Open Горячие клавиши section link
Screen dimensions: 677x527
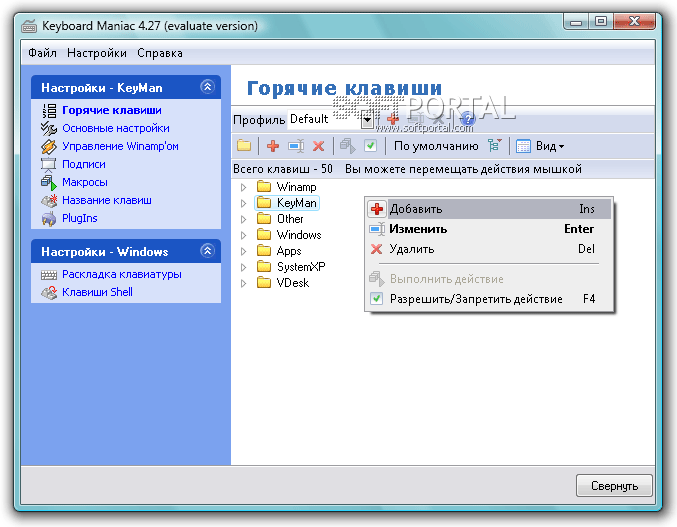tap(112, 110)
